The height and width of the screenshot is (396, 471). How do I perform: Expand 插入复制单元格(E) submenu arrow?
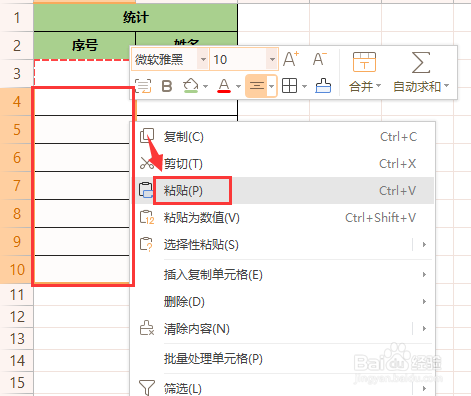point(424,275)
